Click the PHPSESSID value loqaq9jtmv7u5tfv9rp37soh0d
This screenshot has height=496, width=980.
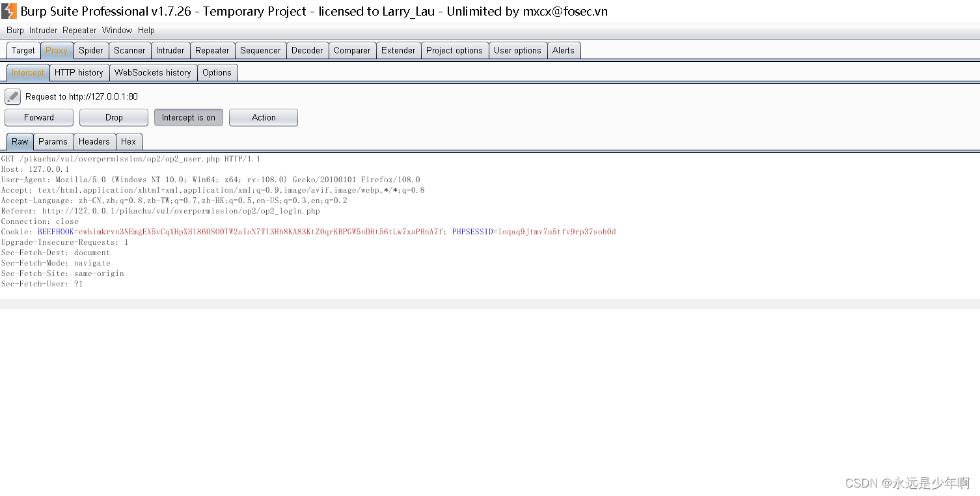pos(557,232)
